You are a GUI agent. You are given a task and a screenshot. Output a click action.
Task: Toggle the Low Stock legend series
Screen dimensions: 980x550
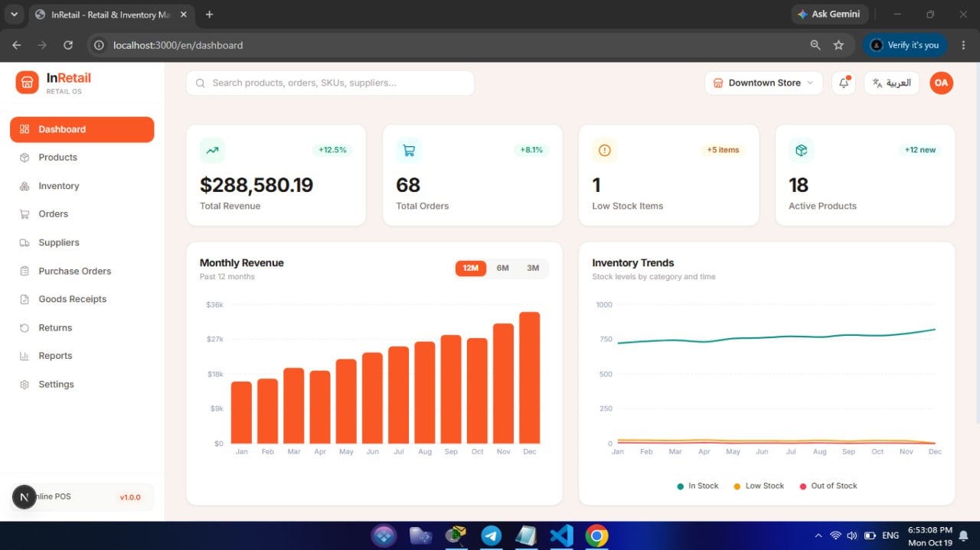pos(759,486)
